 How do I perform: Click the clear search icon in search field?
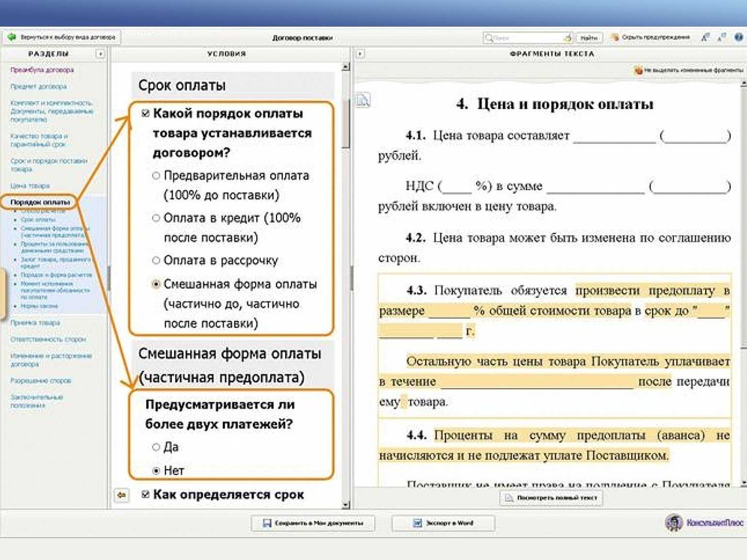click(567, 38)
